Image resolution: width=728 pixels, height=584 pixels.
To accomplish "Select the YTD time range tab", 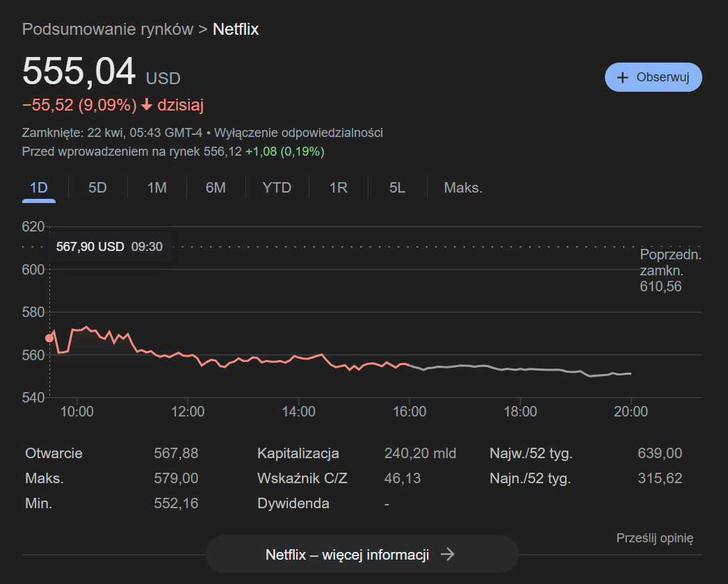I will coord(276,188).
